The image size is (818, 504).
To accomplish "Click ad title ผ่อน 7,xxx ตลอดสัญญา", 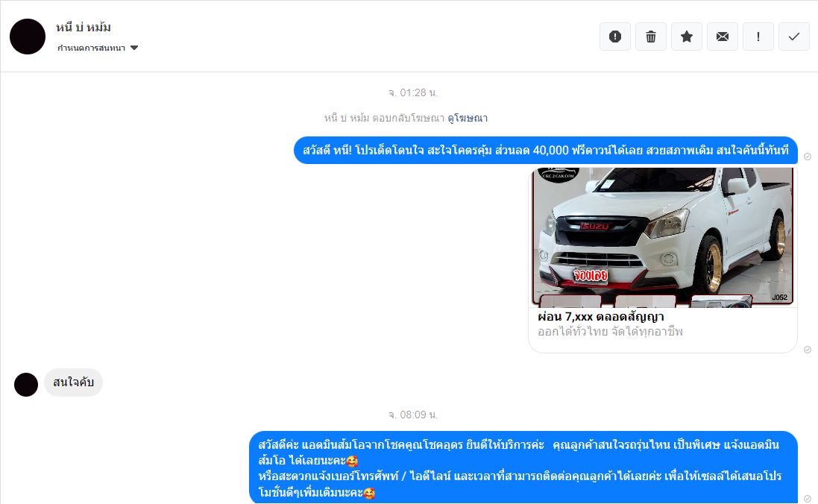I will click(601, 317).
